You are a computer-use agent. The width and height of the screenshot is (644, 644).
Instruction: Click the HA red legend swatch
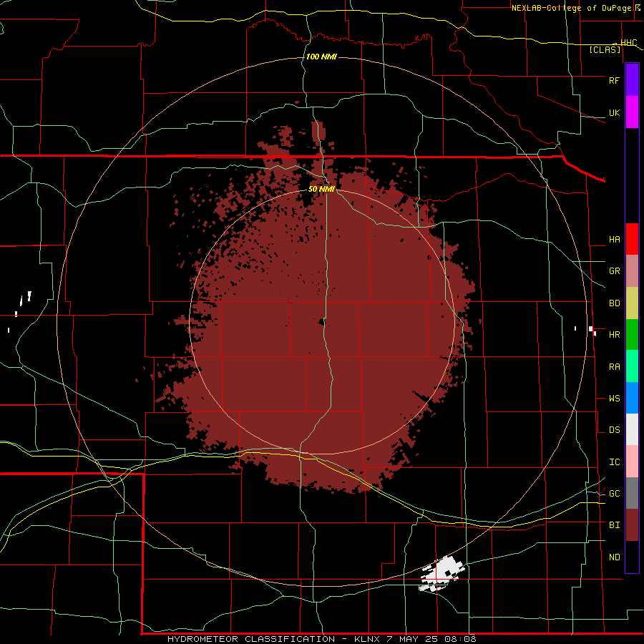tap(632, 239)
